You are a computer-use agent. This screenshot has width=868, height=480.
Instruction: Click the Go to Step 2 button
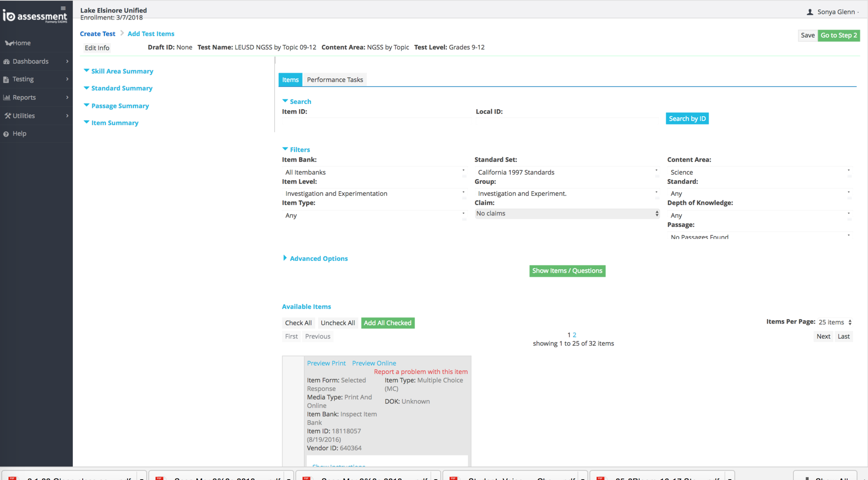point(838,35)
